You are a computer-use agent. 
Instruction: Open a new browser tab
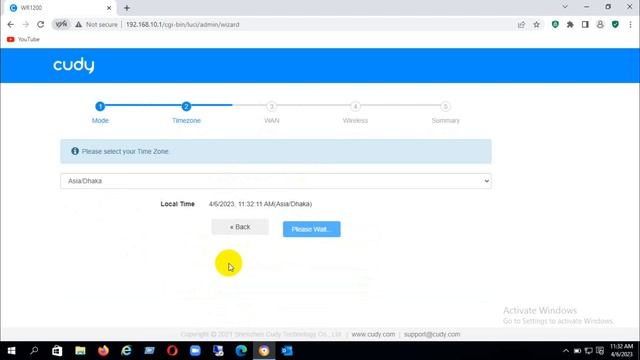(x=127, y=8)
